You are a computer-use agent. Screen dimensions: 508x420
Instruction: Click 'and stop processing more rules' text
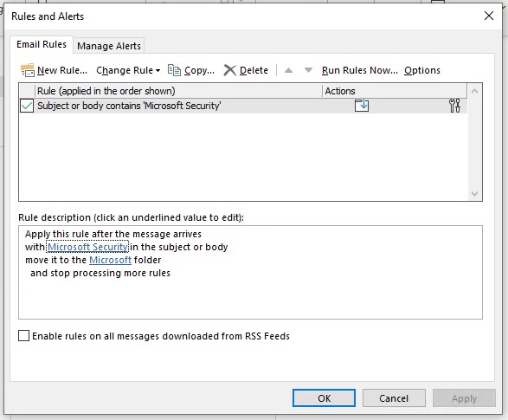(x=100, y=273)
